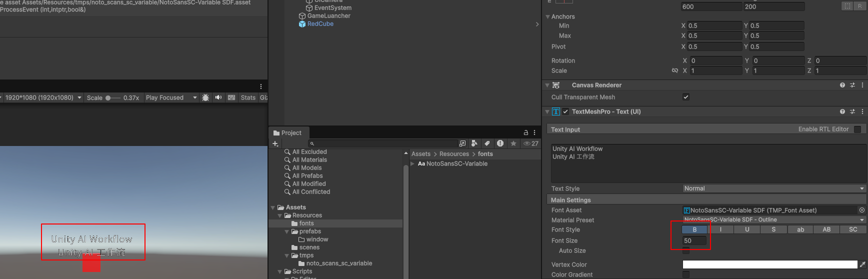Toggle keyboard shortcuts icon in Game view
Screen dimensions: 868x279
(x=231, y=97)
